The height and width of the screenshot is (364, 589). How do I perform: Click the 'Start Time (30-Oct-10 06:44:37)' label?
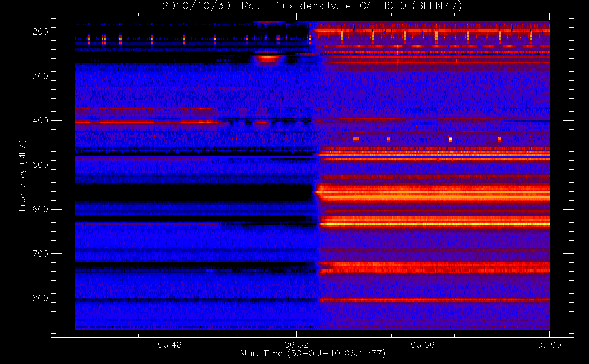[312, 353]
